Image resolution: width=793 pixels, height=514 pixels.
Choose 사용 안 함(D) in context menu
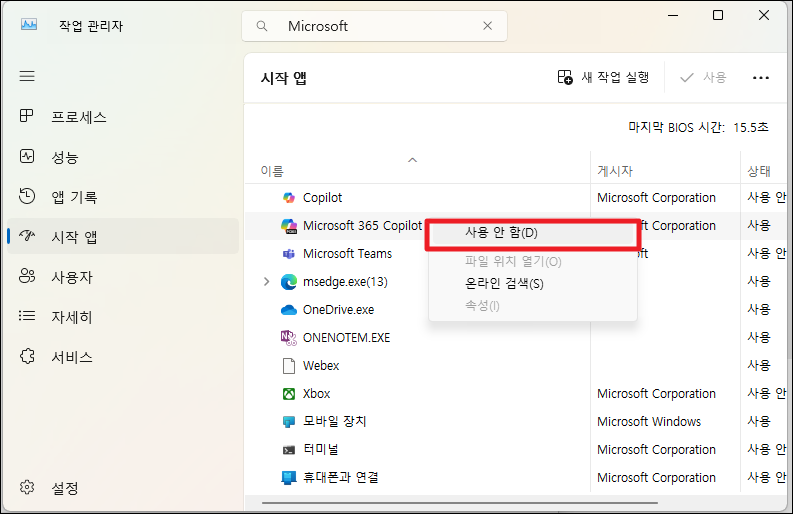click(x=533, y=233)
